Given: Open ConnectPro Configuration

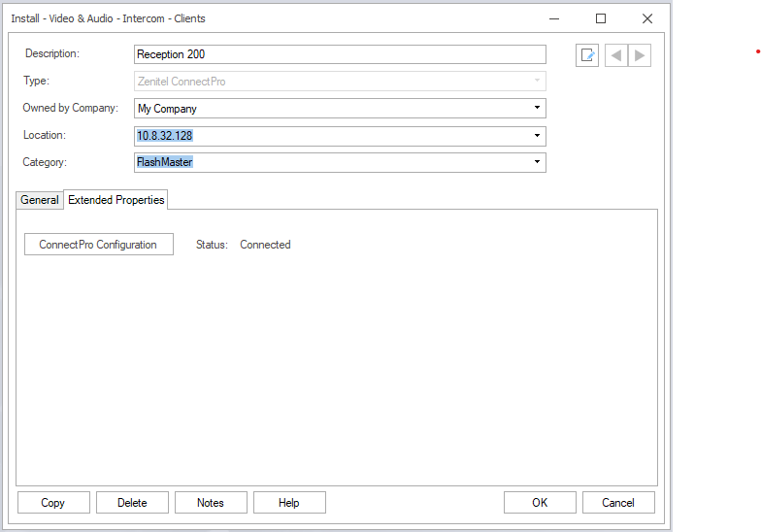Looking at the screenshot, I should tap(98, 245).
